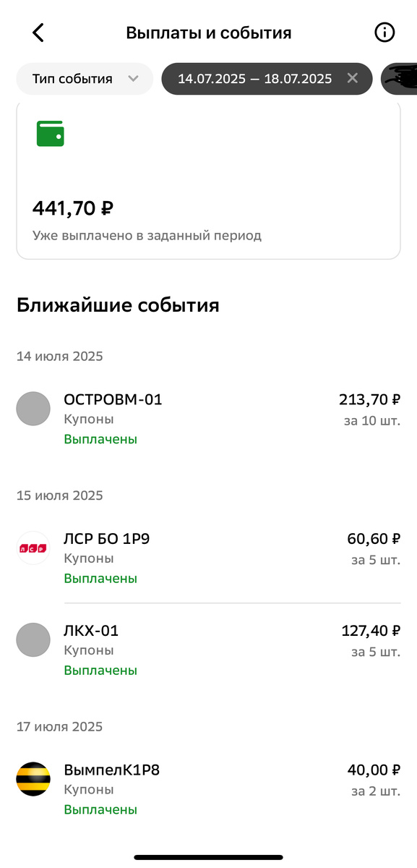Tap the Выплачены status under ЛСР БО 1Р9

coord(100,578)
